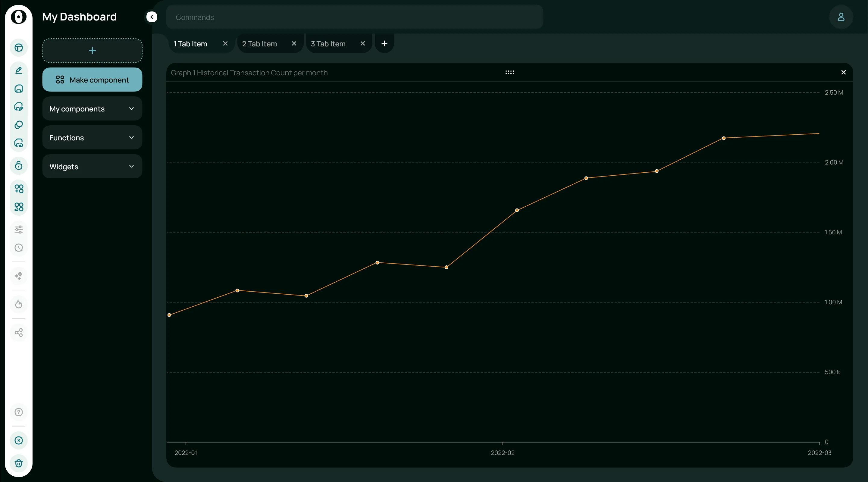The height and width of the screenshot is (482, 868).
Task: Expand the Functions dropdown
Action: [x=92, y=138]
